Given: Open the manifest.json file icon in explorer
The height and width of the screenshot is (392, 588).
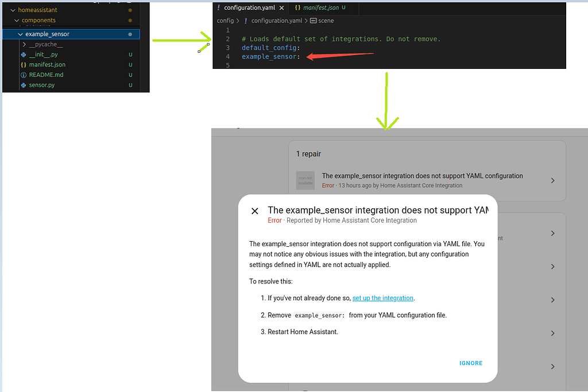Looking at the screenshot, I should click(x=22, y=64).
